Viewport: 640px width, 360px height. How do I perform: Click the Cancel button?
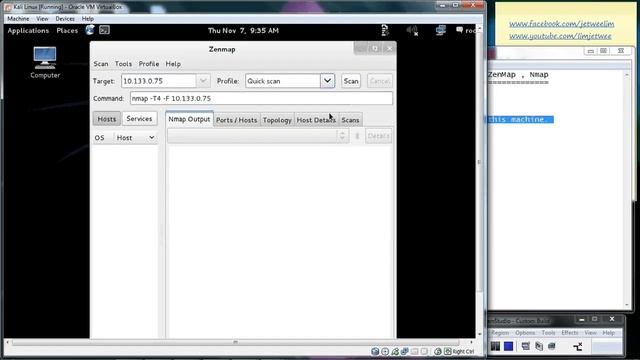(x=380, y=81)
